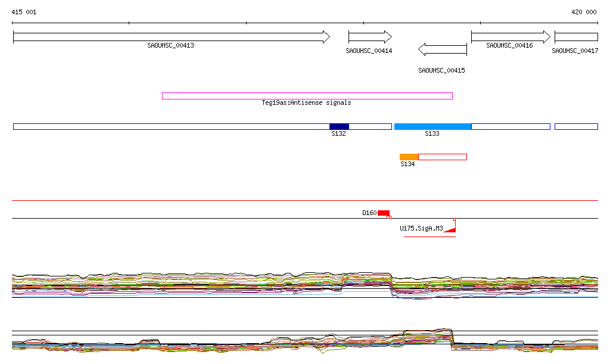Screen dimensions: 610x364
Task: Click the SAOUHSC_00415 text label
Action: [441, 70]
